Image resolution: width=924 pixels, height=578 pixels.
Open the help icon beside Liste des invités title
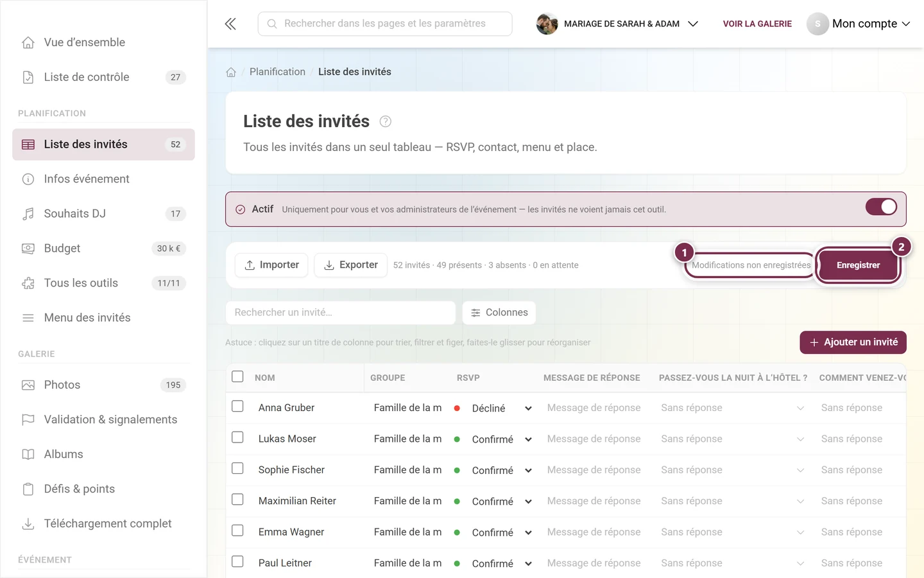[385, 121]
